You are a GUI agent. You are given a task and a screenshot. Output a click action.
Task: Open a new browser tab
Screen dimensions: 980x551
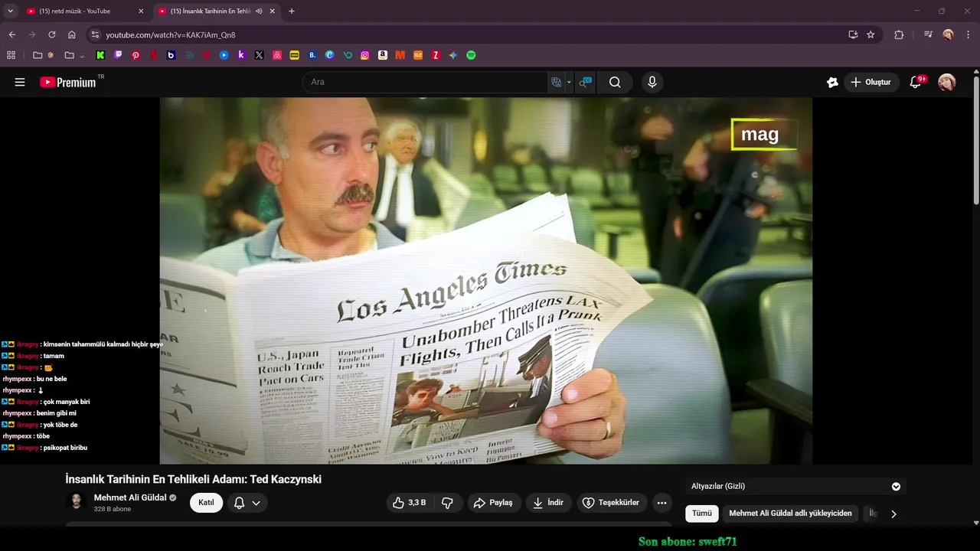coord(292,11)
